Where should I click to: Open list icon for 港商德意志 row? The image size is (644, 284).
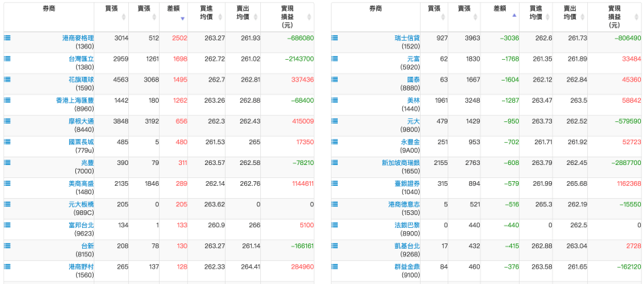(335, 204)
